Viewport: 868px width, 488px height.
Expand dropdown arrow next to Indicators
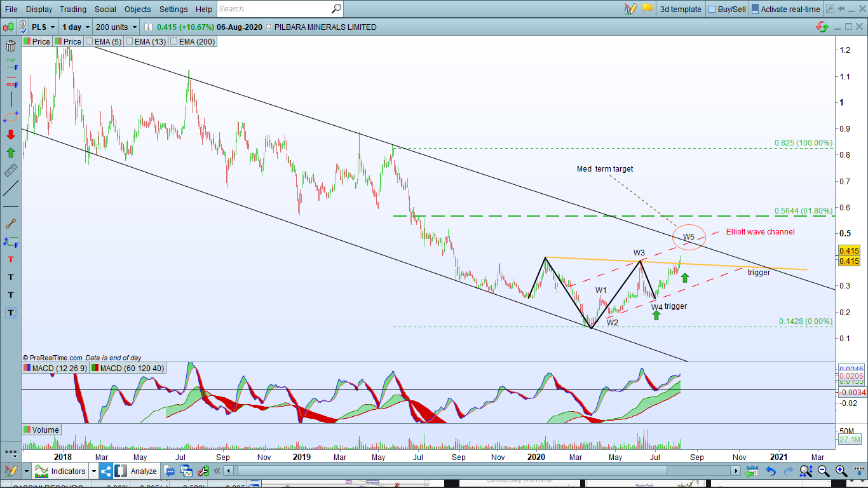pyautogui.click(x=93, y=471)
